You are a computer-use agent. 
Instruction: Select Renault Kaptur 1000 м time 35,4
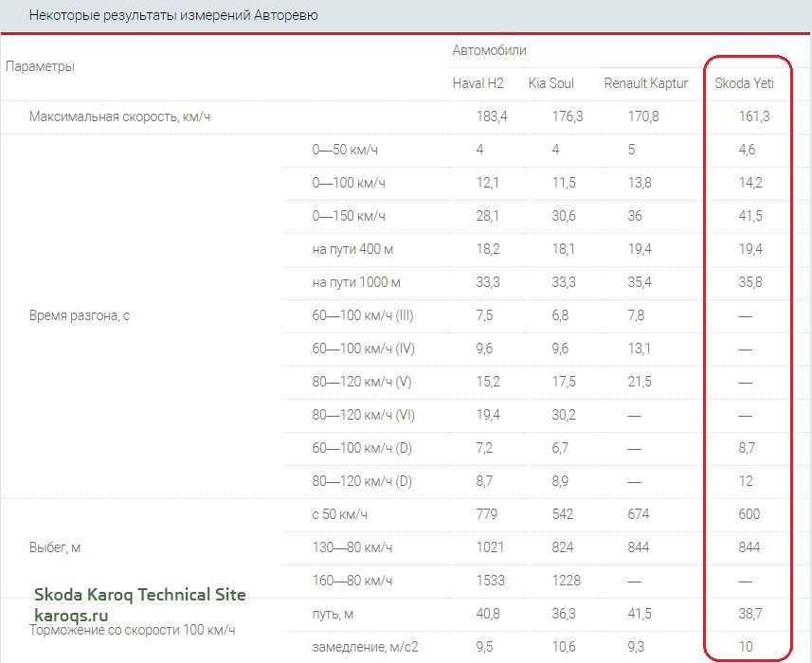point(640,282)
